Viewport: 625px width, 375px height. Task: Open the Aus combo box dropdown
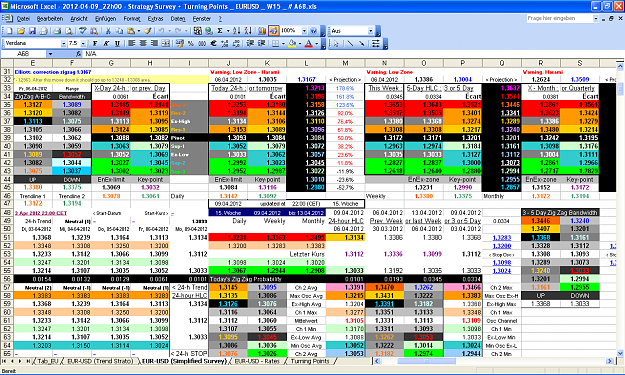click(x=371, y=31)
